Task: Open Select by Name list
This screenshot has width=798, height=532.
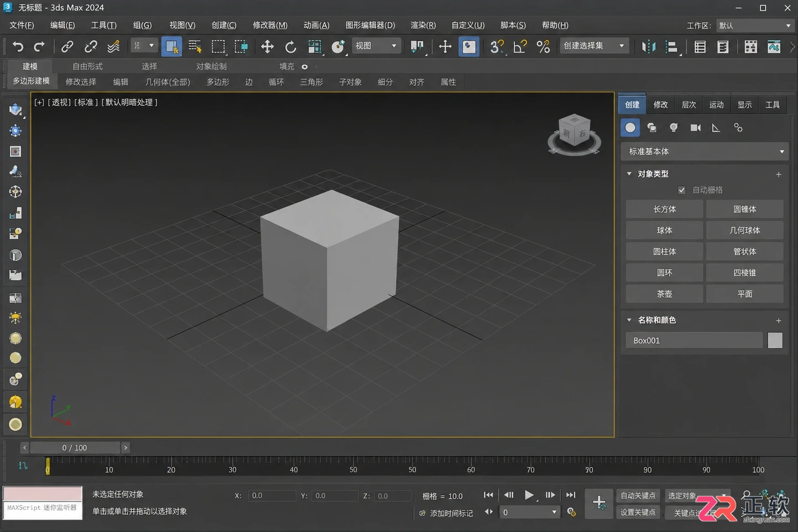Action: (195, 47)
